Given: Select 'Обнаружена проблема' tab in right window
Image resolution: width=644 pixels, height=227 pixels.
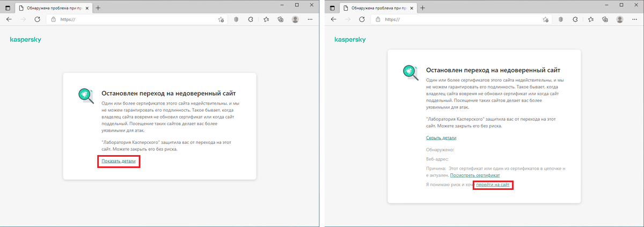Looking at the screenshot, I should click(378, 8).
